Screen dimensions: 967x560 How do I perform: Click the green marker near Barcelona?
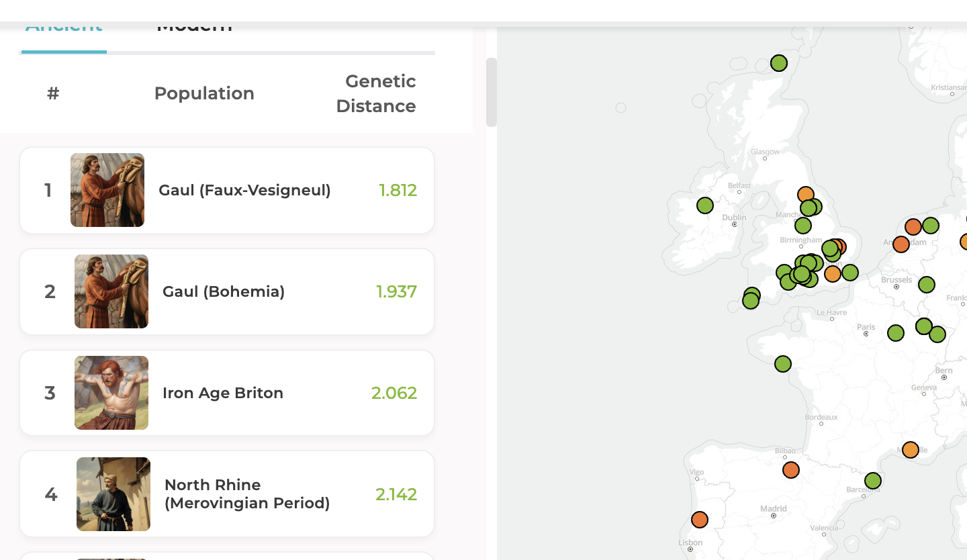pos(873,481)
